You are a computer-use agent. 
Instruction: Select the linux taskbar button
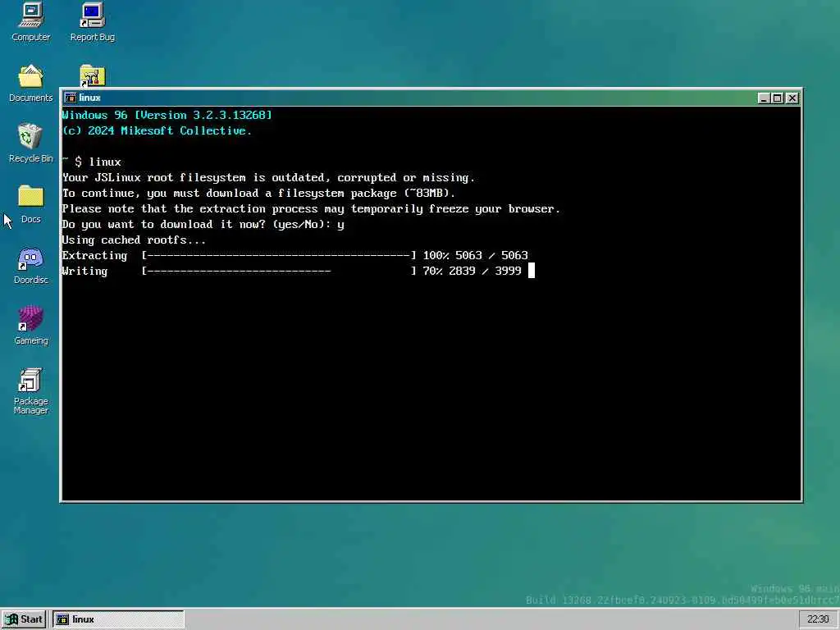[118, 619]
